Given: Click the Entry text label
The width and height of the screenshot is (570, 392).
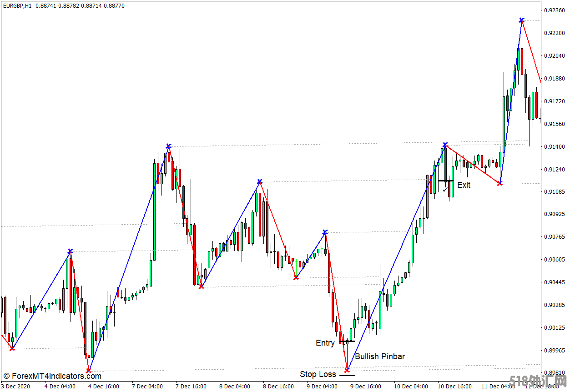Looking at the screenshot, I should tap(325, 343).
